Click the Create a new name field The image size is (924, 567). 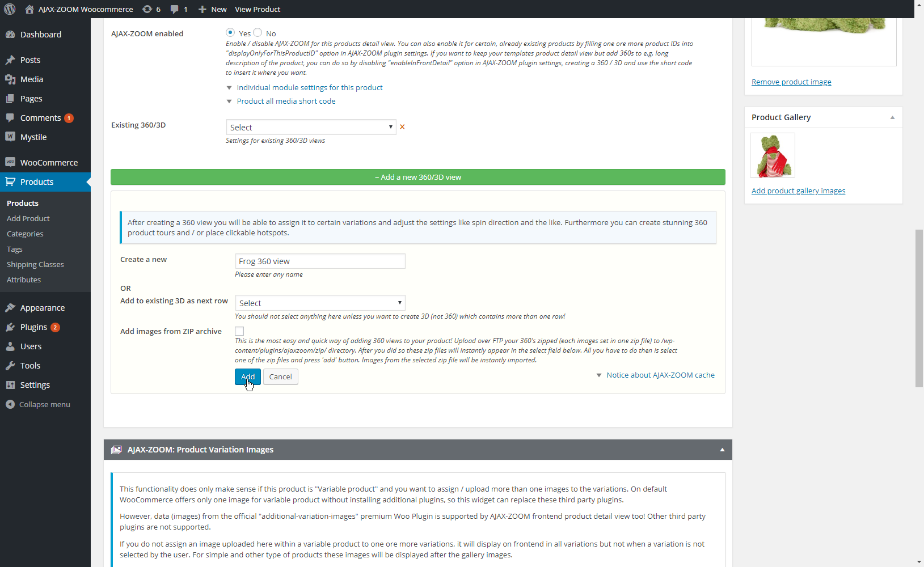pos(320,261)
